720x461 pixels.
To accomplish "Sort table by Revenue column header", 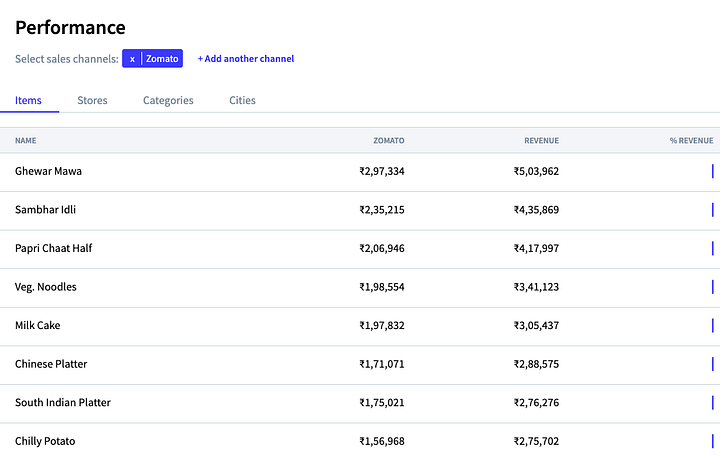I will (x=541, y=141).
